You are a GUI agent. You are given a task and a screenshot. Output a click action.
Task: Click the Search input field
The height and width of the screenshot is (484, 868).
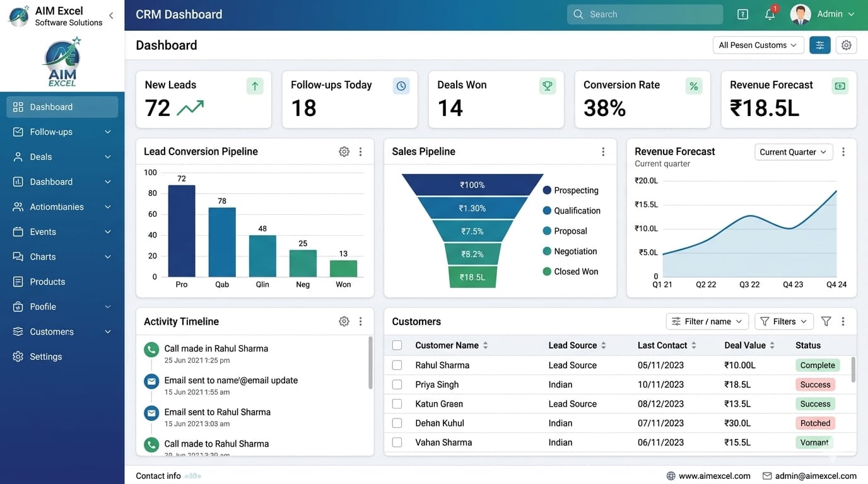645,14
